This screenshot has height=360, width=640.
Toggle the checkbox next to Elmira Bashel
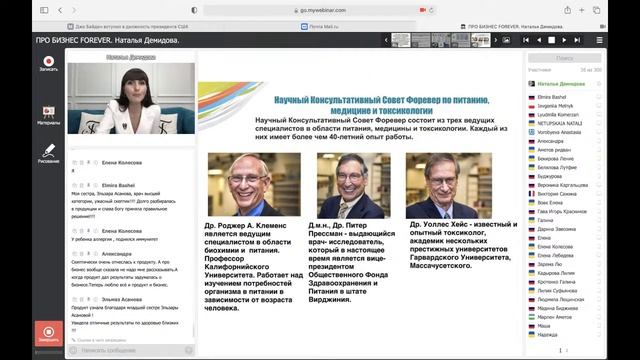(599, 97)
